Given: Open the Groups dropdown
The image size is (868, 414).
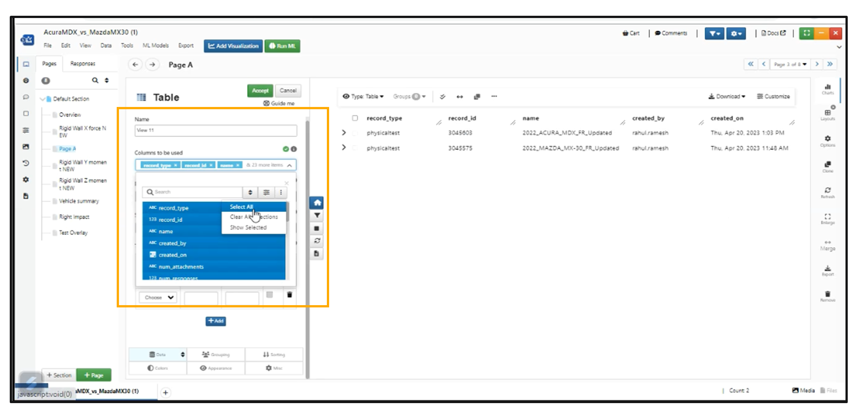Looking at the screenshot, I should pyautogui.click(x=409, y=96).
